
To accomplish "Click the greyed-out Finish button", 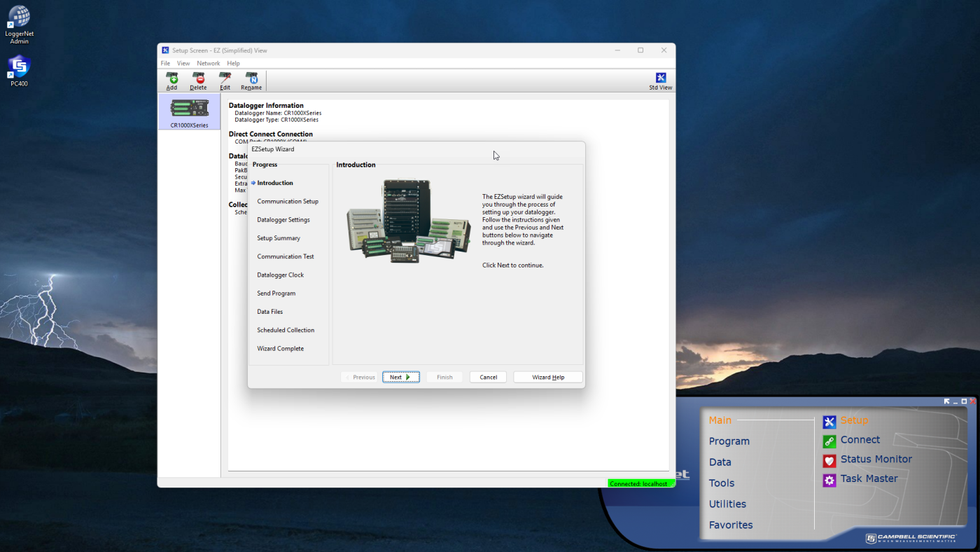I will [x=444, y=377].
